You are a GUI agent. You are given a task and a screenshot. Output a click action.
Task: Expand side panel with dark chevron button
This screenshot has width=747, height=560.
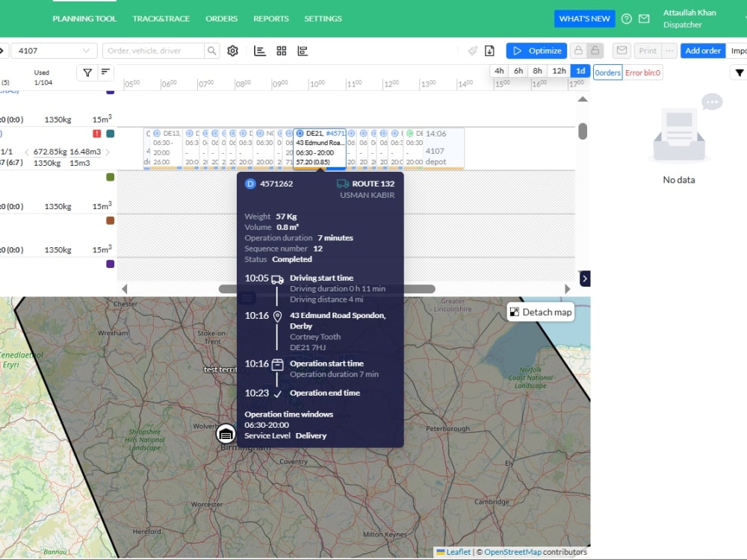[585, 279]
